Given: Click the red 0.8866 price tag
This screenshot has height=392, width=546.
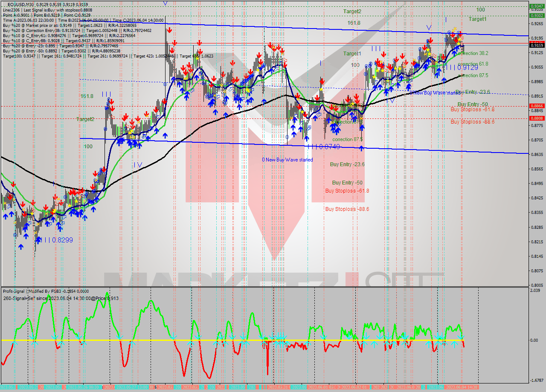Looking at the screenshot, I should pos(537,106).
